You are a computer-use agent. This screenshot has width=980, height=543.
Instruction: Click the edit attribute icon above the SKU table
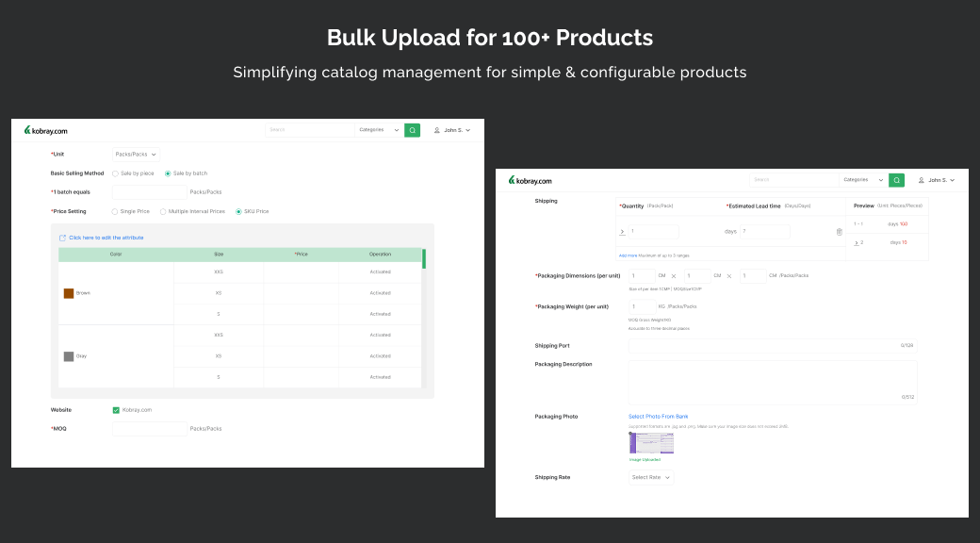click(63, 238)
